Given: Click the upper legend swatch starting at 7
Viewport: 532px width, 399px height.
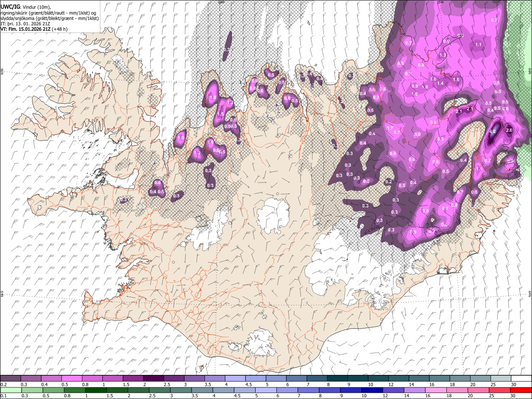Looking at the screenshot, I should click(x=317, y=379).
